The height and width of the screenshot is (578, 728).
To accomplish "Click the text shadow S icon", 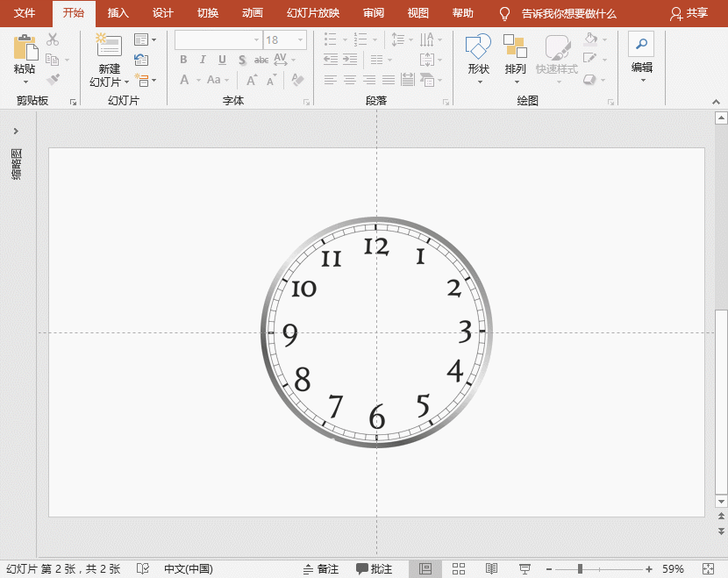I will [242, 60].
